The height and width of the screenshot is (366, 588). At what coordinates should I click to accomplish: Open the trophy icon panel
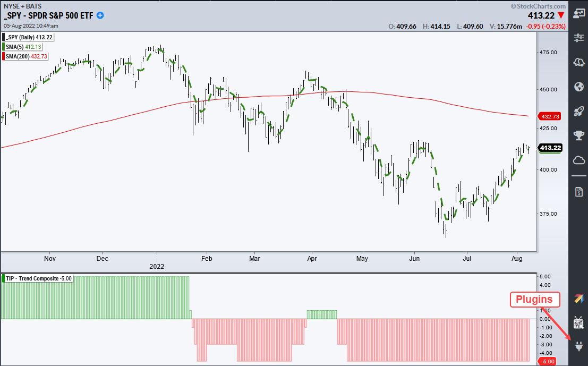coord(578,136)
